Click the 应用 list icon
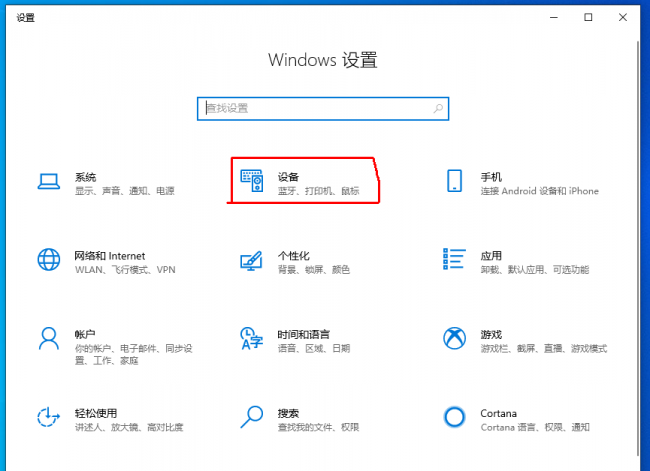This screenshot has width=650, height=471. pyautogui.click(x=454, y=259)
